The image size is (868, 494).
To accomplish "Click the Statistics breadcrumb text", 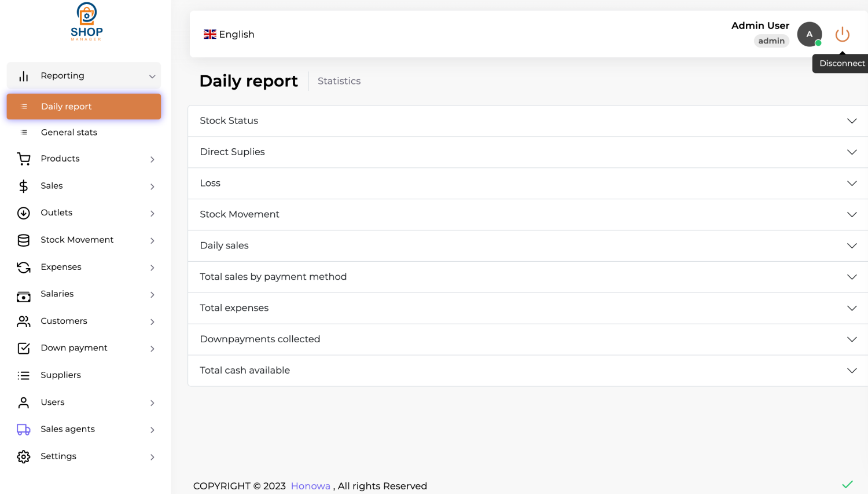I will (339, 81).
